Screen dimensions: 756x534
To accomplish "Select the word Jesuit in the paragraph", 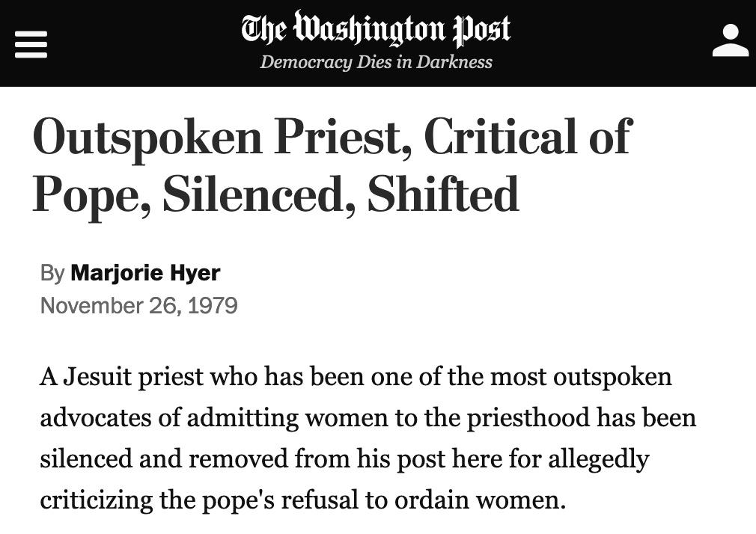I will coord(97,376).
